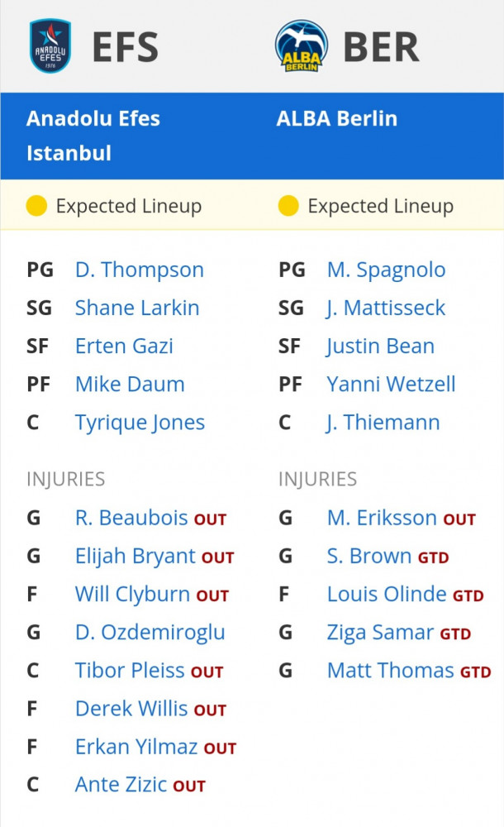Screen dimensions: 504x827
Task: Click injured player R. Beaubois
Action: pyautogui.click(x=131, y=518)
